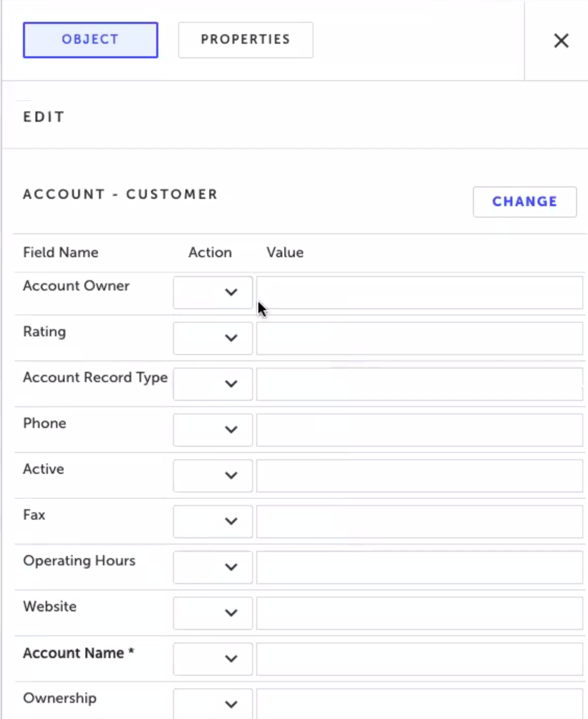
Task: Focus the Account Name value field
Action: tap(419, 659)
